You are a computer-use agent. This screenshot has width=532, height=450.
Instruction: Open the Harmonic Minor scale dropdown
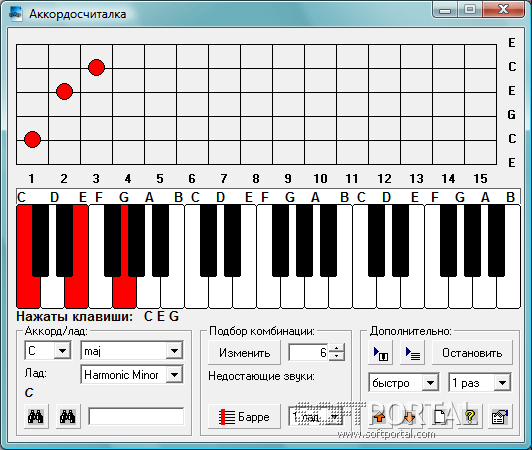coord(174,375)
